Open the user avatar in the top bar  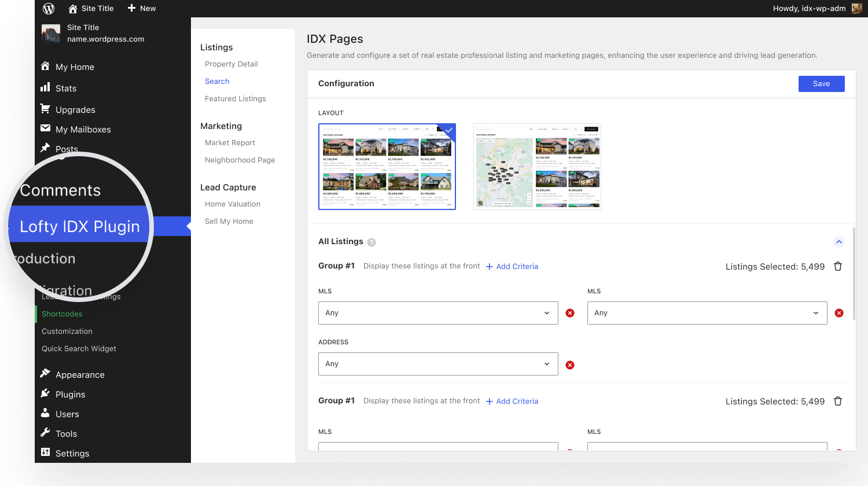pyautogui.click(x=857, y=8)
